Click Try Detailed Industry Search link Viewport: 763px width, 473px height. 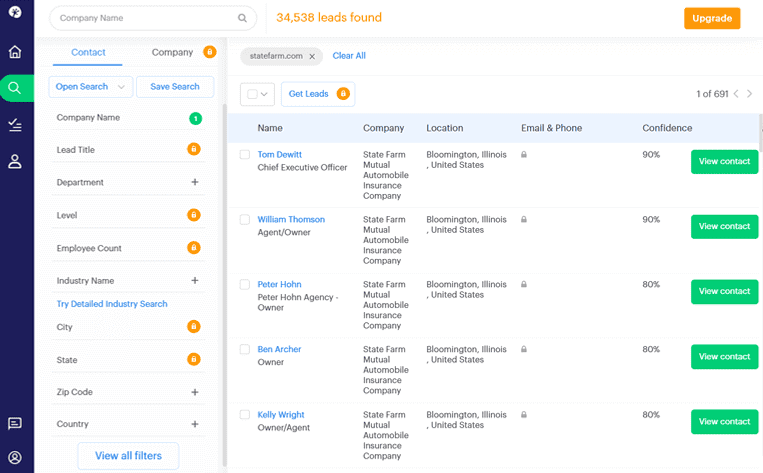point(112,304)
